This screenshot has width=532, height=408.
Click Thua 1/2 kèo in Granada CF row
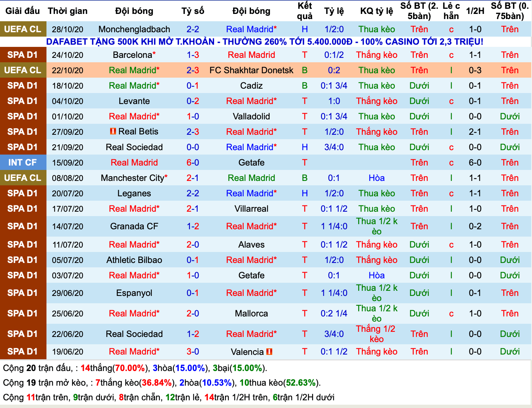(x=376, y=226)
